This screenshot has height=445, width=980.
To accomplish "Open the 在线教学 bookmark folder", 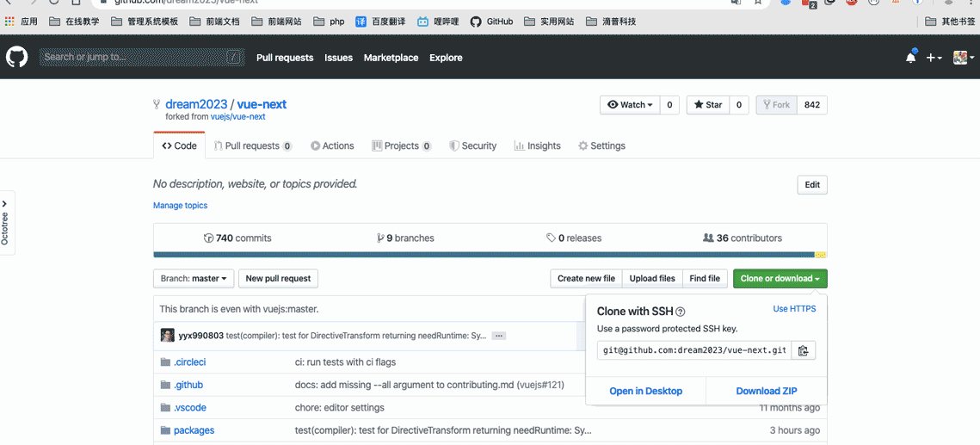I will (74, 22).
